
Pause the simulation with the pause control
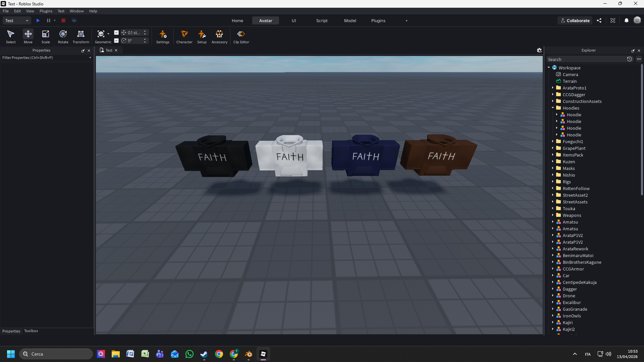pyautogui.click(x=49, y=20)
